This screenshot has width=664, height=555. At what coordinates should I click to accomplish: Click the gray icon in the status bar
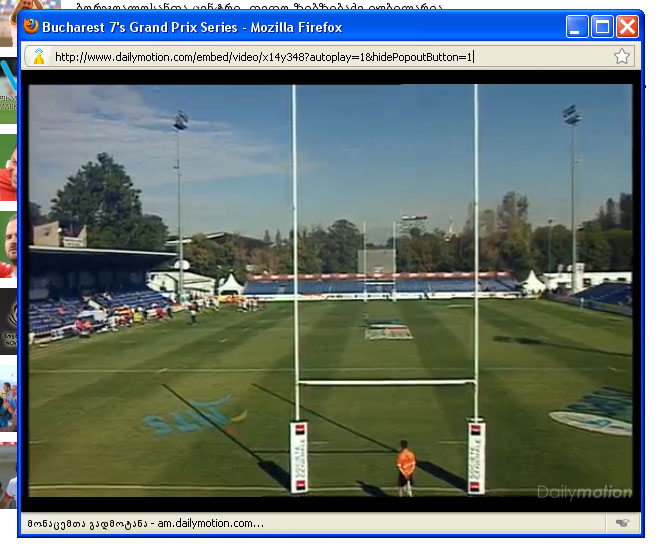[x=622, y=523]
